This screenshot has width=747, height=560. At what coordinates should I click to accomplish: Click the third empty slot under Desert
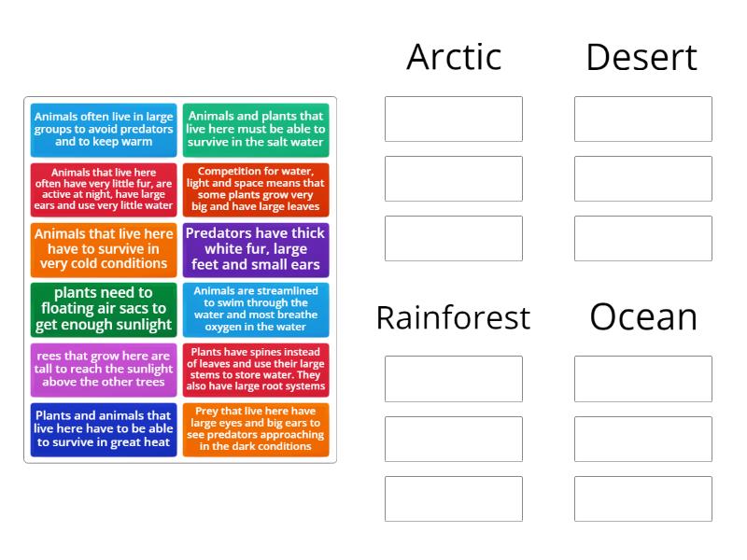coord(643,238)
